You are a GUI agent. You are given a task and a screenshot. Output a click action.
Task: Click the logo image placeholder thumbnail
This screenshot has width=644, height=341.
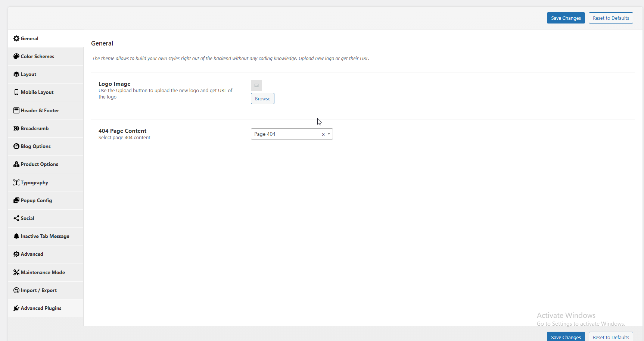click(256, 85)
